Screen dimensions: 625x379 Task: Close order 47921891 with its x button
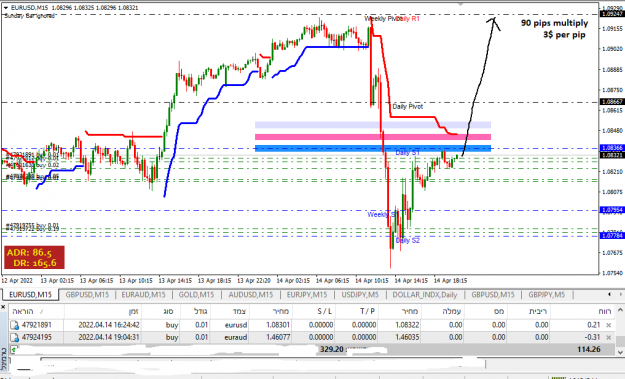(x=608, y=325)
